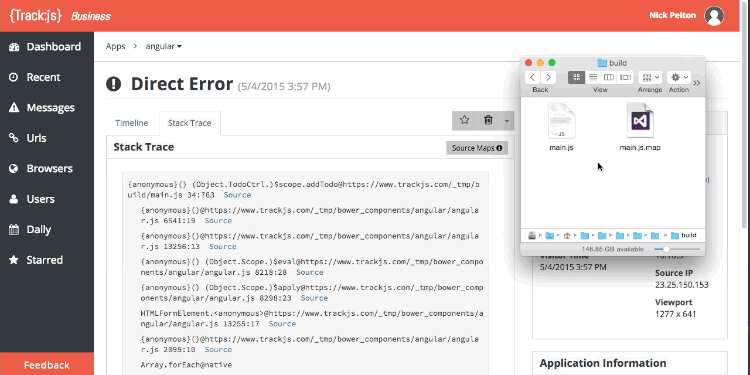Click the disk icon in Finder path bar

[532, 235]
